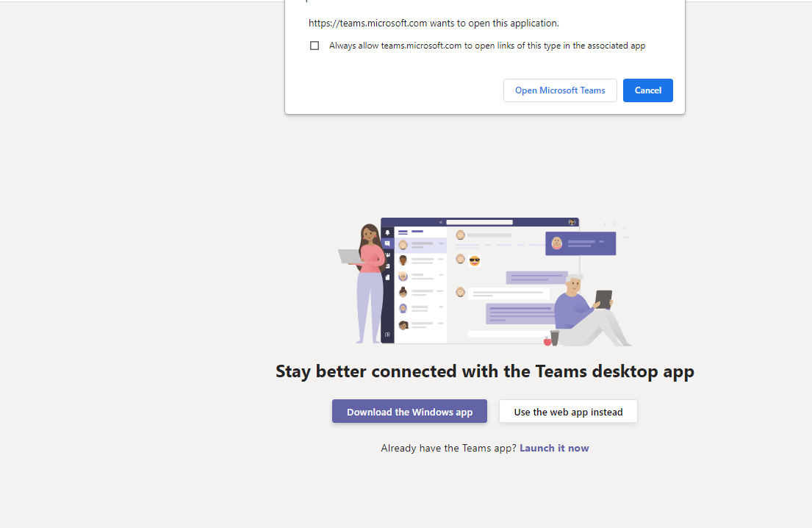812x528 pixels.
Task: Follow the Launch it now link
Action: click(554, 448)
